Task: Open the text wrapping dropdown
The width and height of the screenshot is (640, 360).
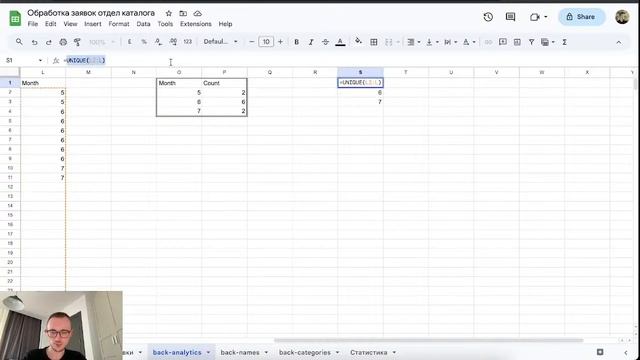Action: tap(450, 42)
